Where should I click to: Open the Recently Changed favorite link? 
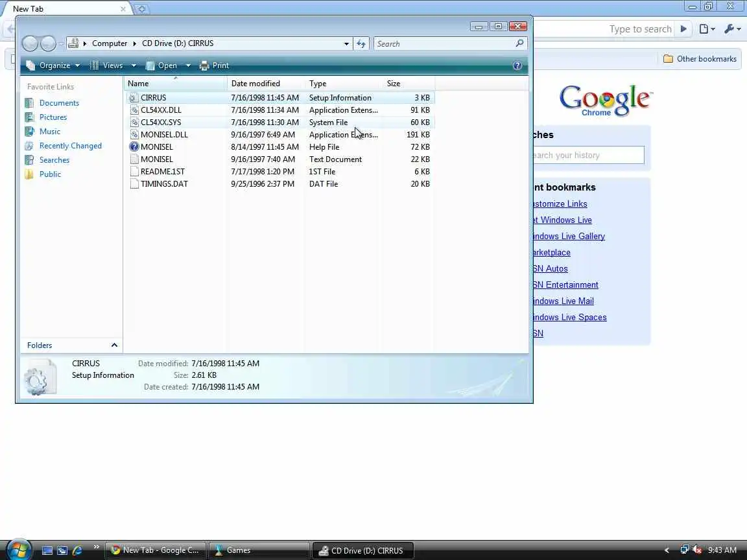pyautogui.click(x=71, y=146)
